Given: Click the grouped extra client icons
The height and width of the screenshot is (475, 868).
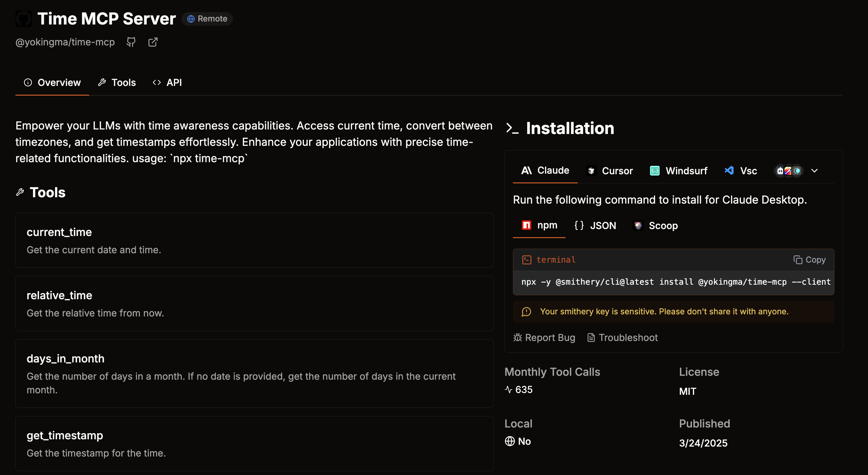Looking at the screenshot, I should [788, 171].
